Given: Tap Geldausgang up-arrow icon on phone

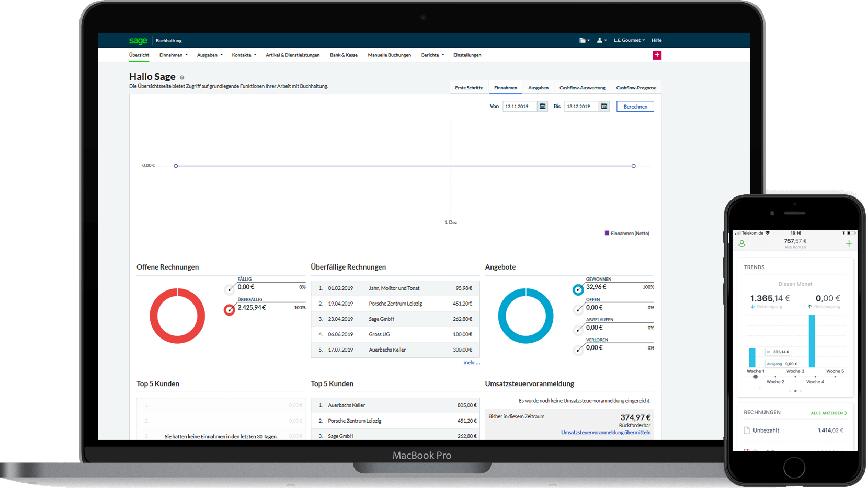Looking at the screenshot, I should tap(810, 307).
